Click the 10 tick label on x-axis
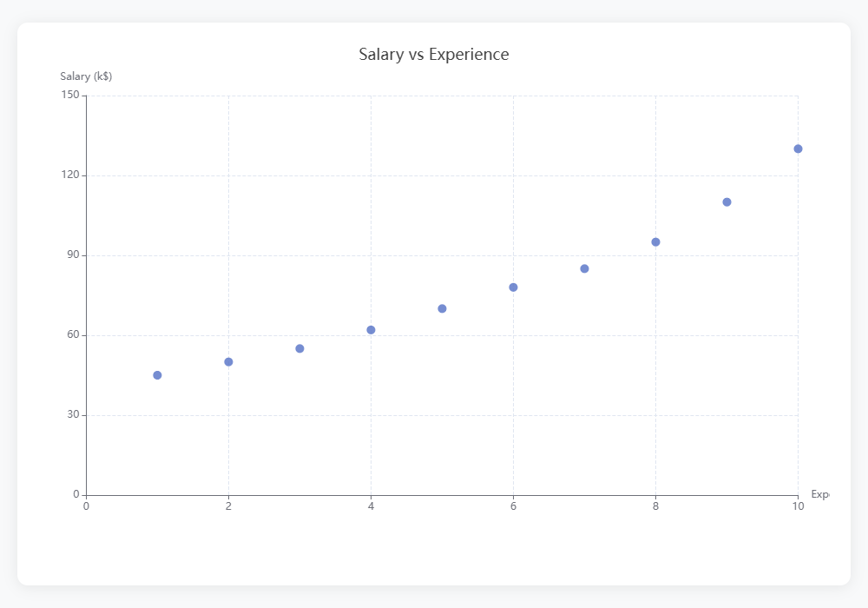This screenshot has width=868, height=608. 798,506
